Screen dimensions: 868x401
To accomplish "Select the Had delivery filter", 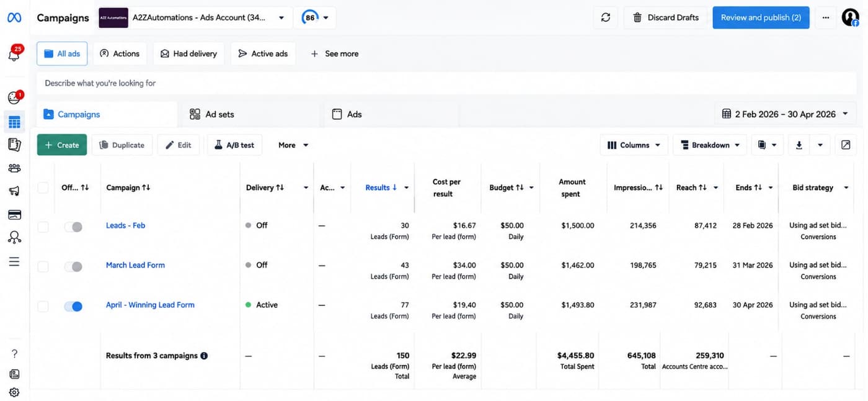I will tap(188, 54).
